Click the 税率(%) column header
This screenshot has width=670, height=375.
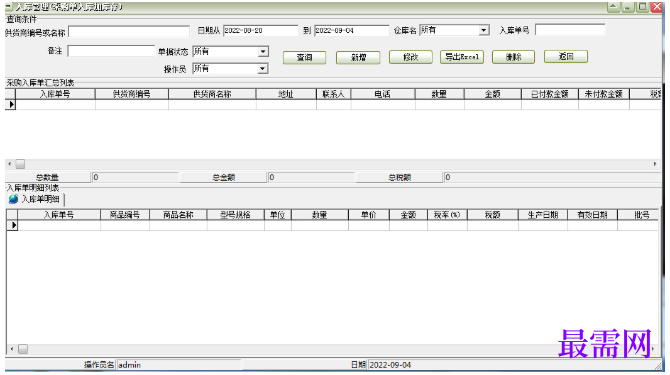coord(447,215)
